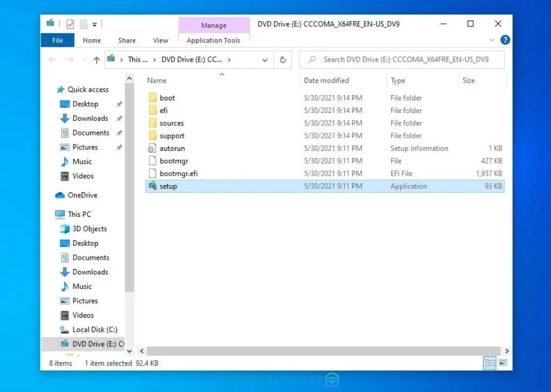The height and width of the screenshot is (392, 551).
Task: Select the Application Tools tab
Action: pos(214,41)
